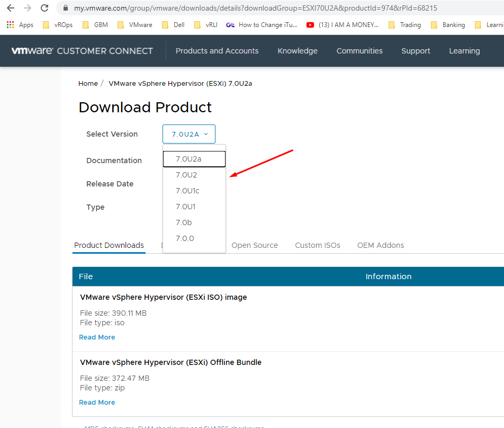
Task: Open the VMware bookmark folder
Action: 135,25
